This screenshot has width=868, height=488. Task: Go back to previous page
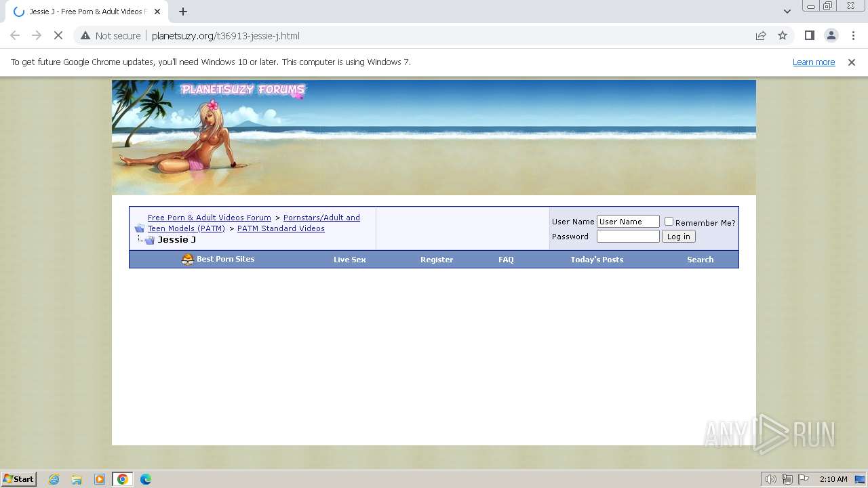tap(15, 36)
